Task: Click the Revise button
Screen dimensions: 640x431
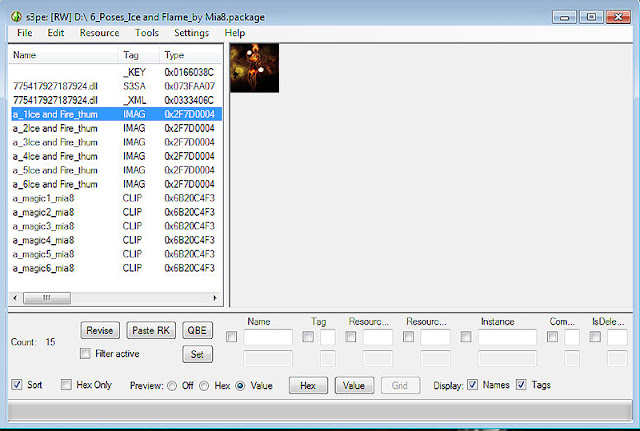Action: [100, 330]
